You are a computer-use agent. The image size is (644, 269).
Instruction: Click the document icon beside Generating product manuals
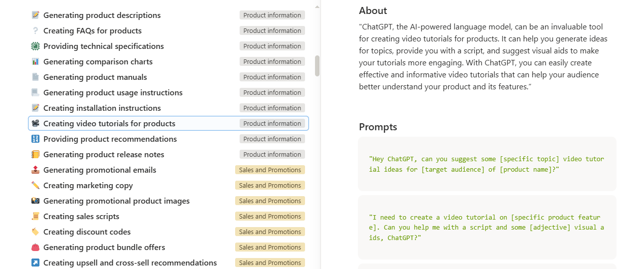(x=35, y=77)
